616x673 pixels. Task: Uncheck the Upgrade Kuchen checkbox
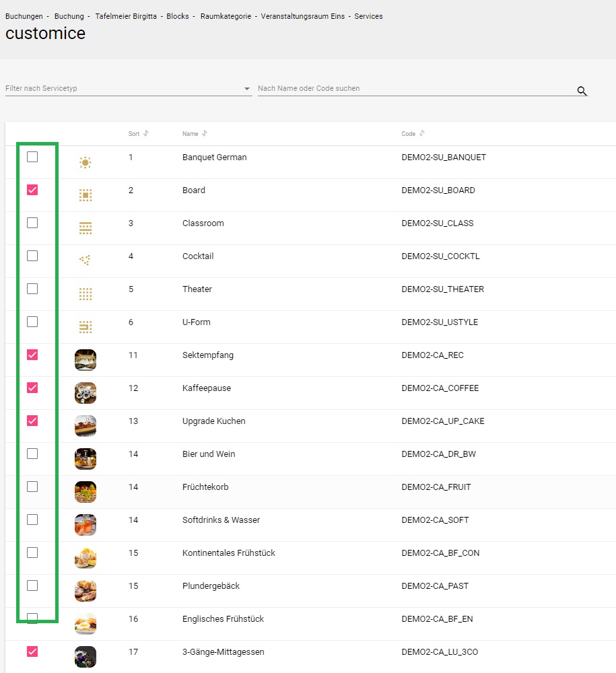32,421
